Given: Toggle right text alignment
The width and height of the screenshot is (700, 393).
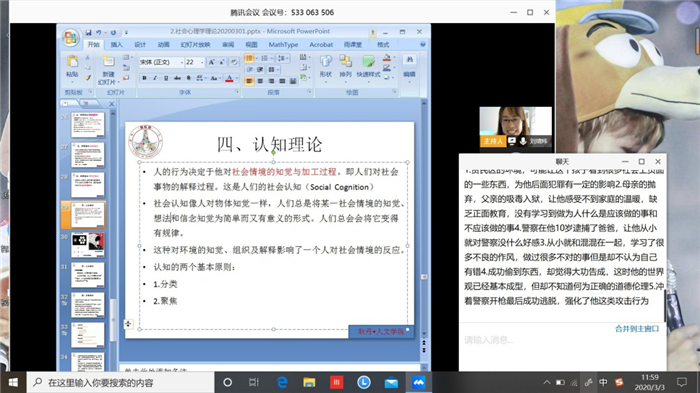Looking at the screenshot, I should (x=271, y=81).
